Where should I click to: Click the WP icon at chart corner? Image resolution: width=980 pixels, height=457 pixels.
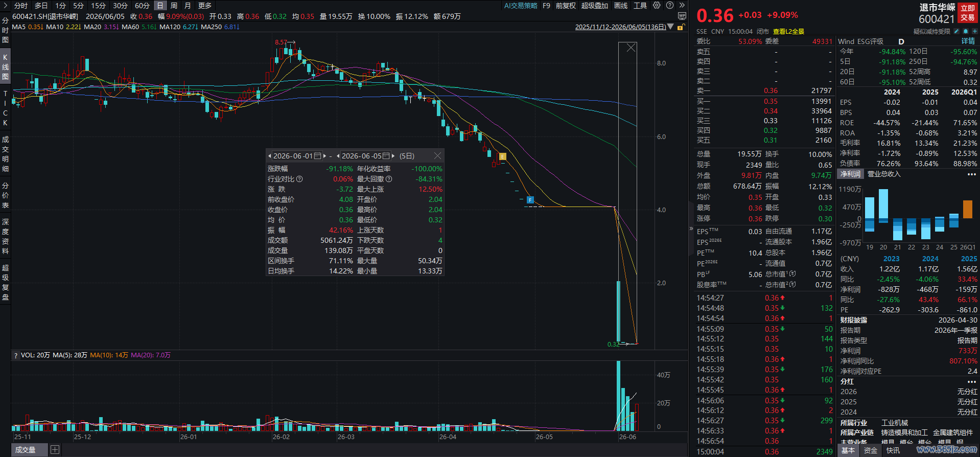pos(682,16)
